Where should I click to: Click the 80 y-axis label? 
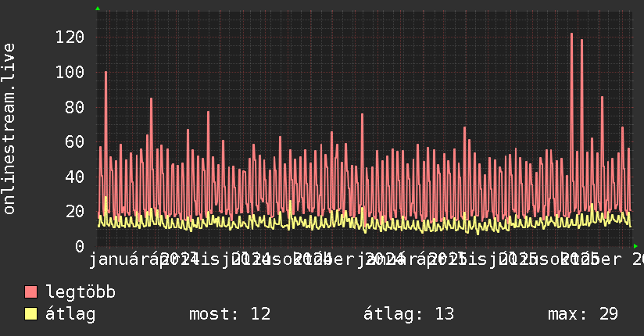coord(75,107)
